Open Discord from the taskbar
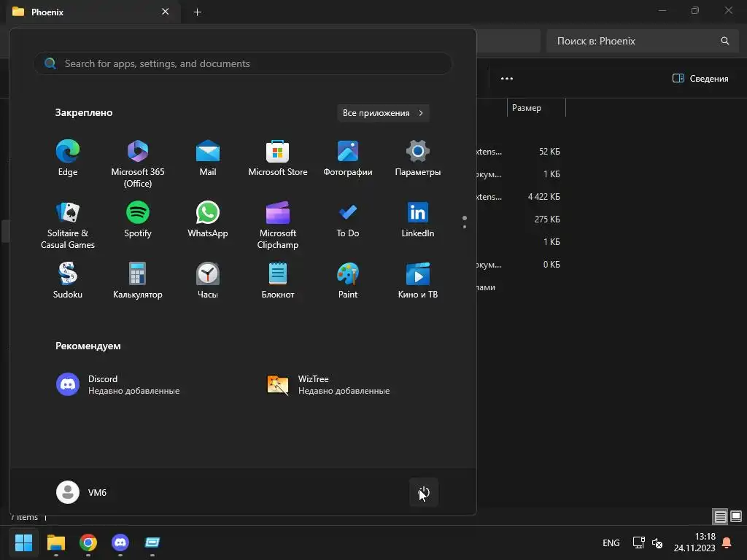747x560 pixels. point(120,542)
